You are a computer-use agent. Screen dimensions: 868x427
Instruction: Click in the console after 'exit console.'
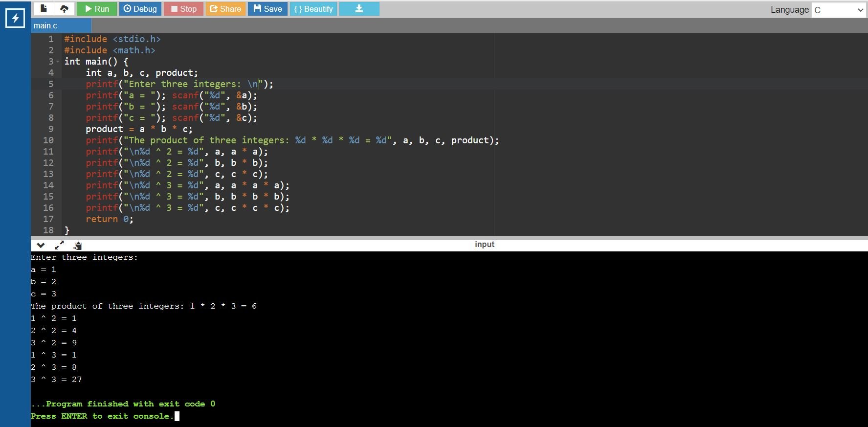tap(177, 416)
